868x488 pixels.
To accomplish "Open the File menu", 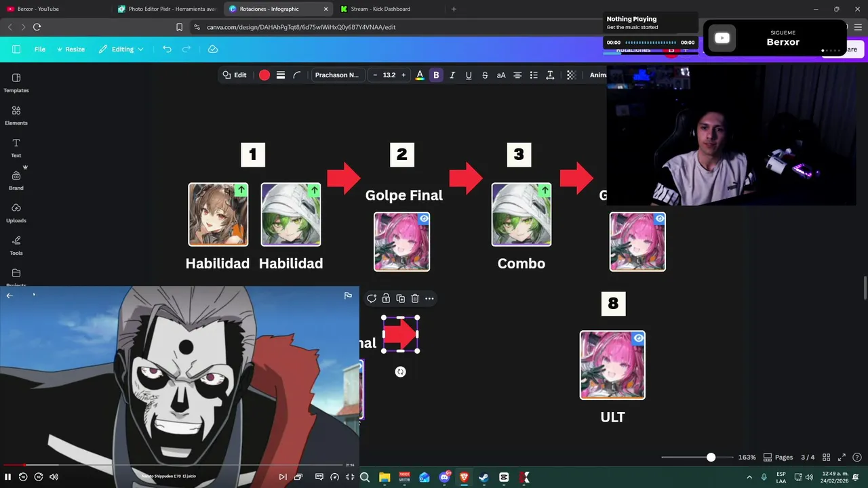I will click(x=40, y=49).
